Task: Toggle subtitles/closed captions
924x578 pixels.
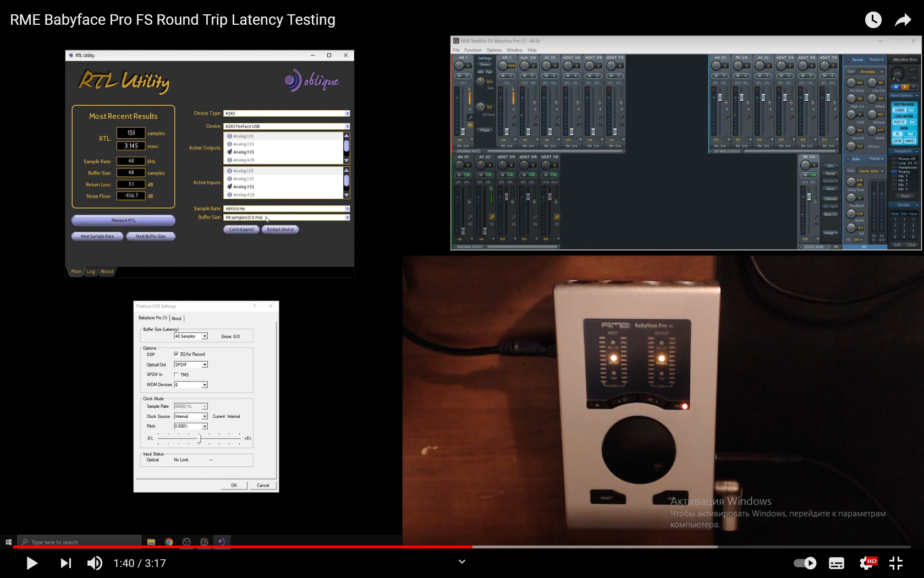Action: point(837,563)
